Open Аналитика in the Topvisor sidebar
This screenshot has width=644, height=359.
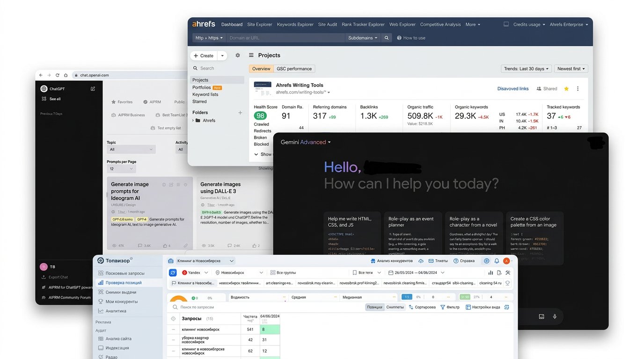point(112,311)
